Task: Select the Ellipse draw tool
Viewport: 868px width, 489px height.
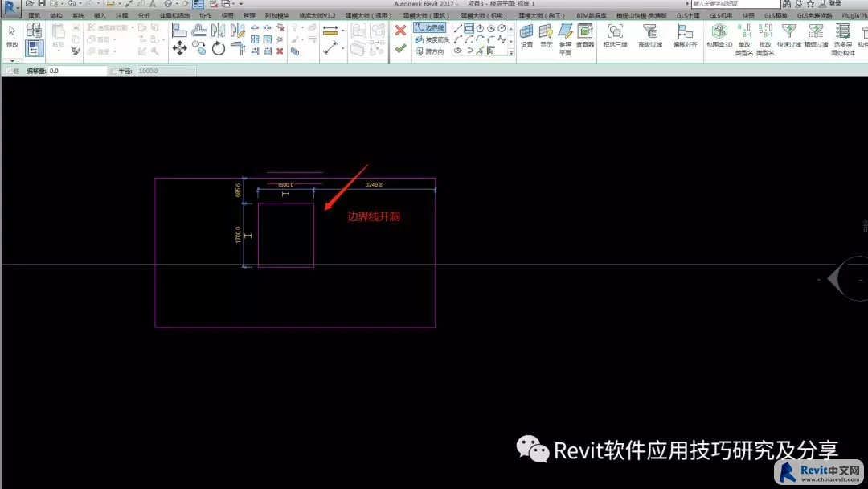Action: tap(458, 51)
